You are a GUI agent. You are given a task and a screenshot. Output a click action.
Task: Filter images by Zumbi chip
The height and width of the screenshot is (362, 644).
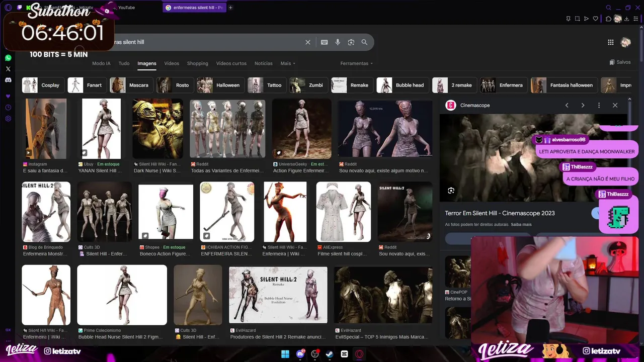pos(308,85)
